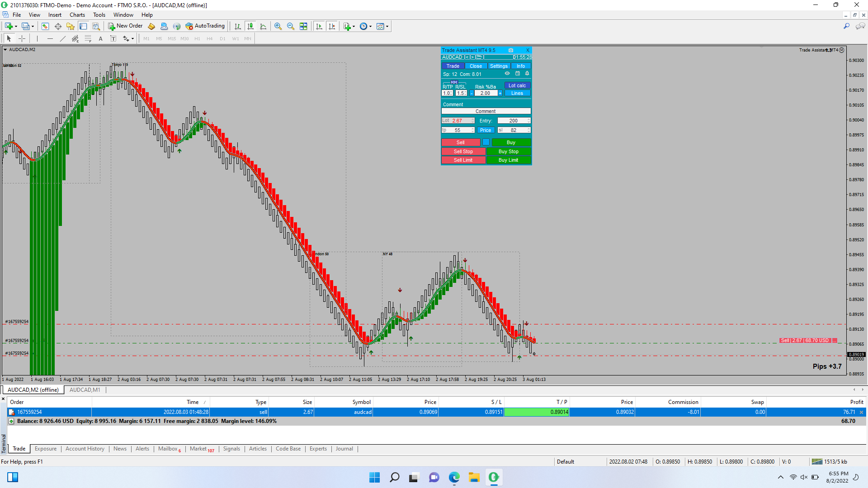Open the Periodicity clock dropdown arrow
Image resolution: width=868 pixels, height=488 pixels.
(x=371, y=26)
